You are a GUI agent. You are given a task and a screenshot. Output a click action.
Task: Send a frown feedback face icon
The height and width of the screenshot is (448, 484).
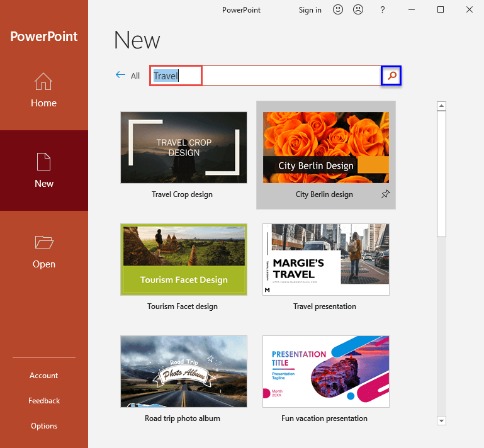click(x=357, y=9)
